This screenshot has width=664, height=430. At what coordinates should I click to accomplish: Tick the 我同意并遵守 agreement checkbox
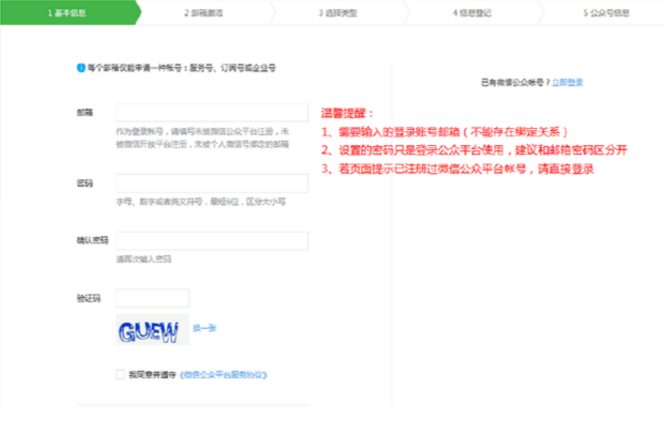click(x=120, y=375)
